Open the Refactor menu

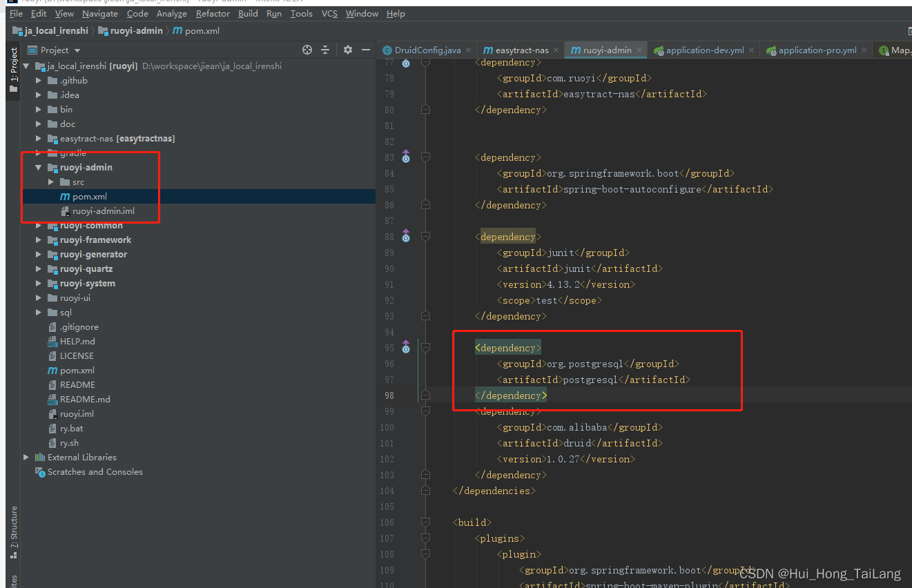213,13
